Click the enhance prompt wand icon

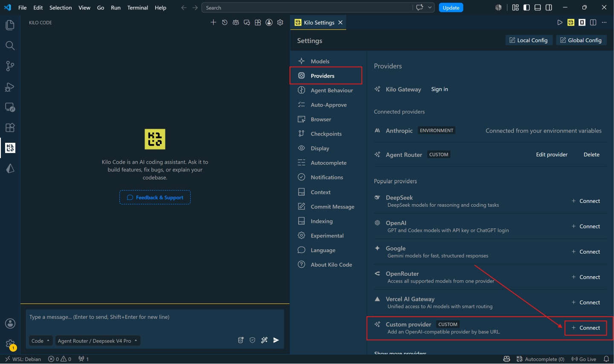click(x=264, y=340)
